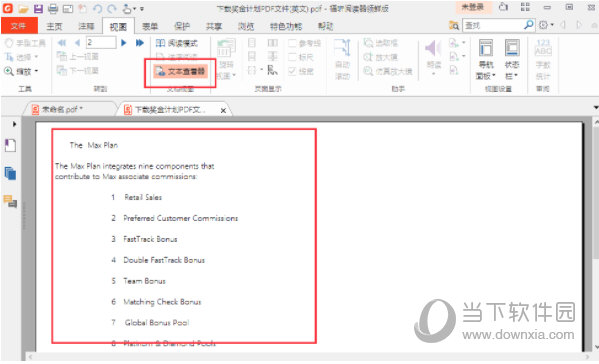The height and width of the screenshot is (364, 599).
Task: Open the 选择 Select tool dropdown
Action: pos(21,57)
